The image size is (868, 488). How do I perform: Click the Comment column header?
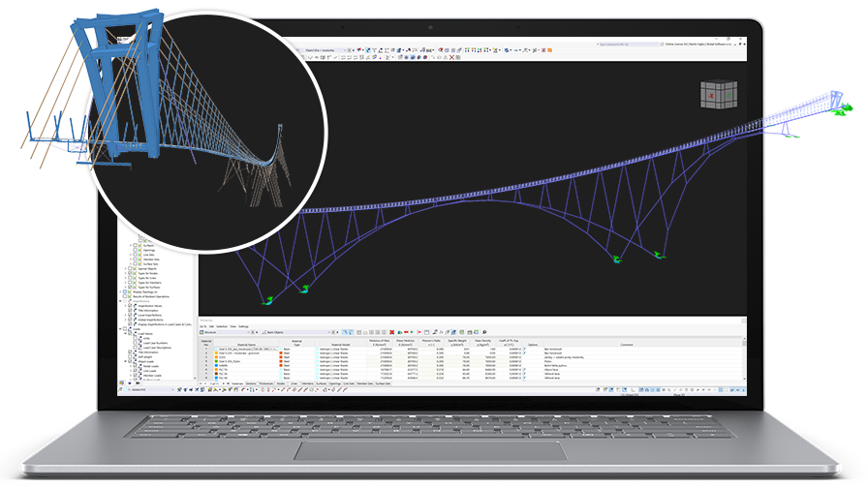[x=626, y=344]
